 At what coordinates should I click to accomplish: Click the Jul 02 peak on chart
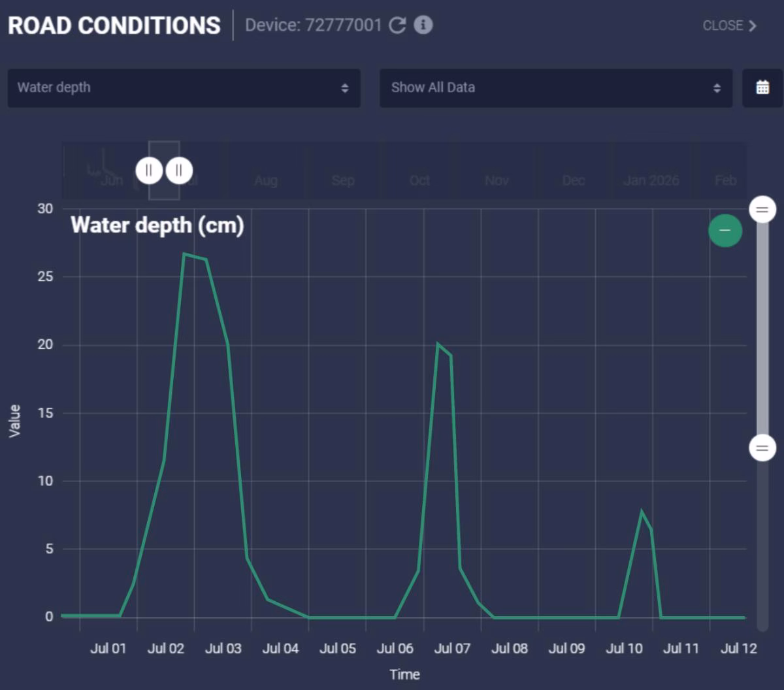click(185, 254)
